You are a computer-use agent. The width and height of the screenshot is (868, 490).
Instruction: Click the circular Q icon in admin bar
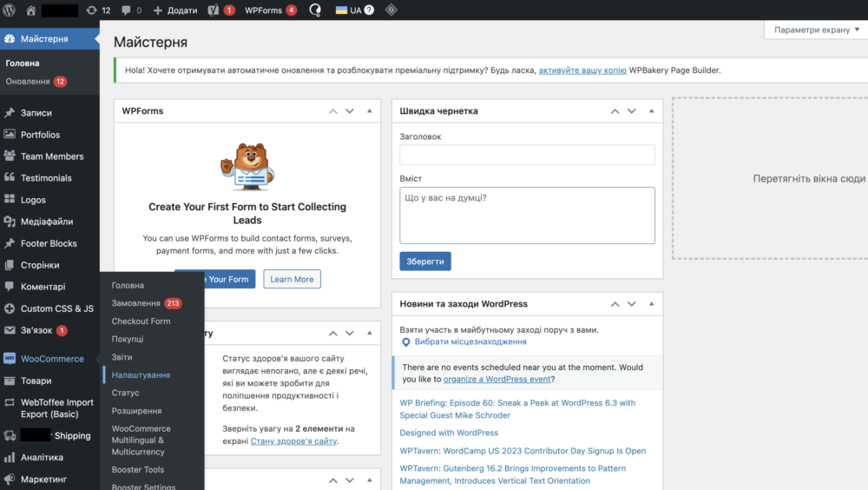[315, 10]
